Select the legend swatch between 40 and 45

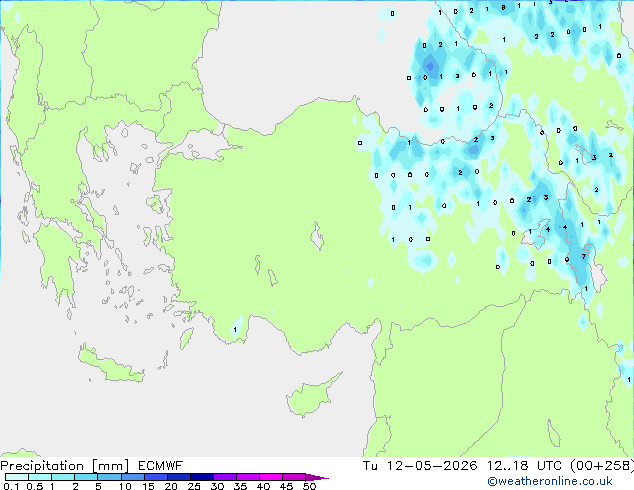271,477
